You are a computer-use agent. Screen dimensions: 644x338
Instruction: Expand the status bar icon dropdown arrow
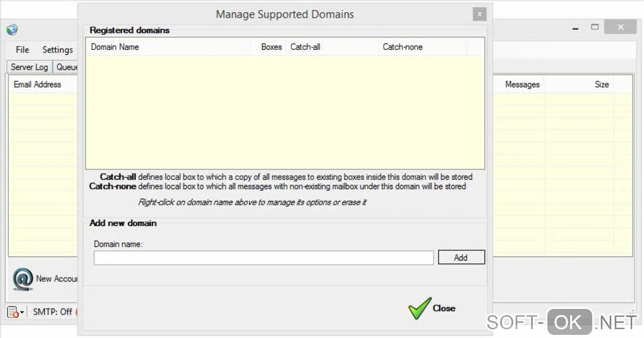(x=22, y=312)
